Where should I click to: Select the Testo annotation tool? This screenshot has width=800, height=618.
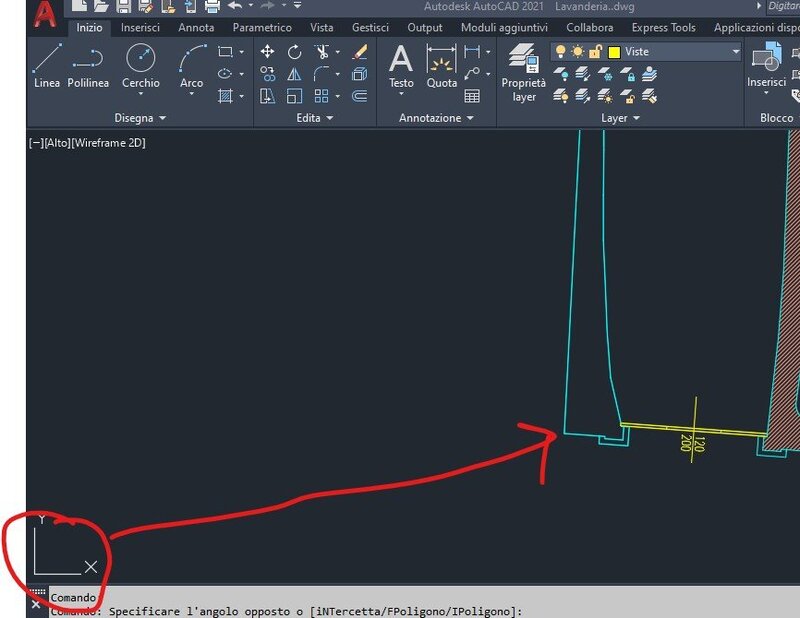[401, 62]
